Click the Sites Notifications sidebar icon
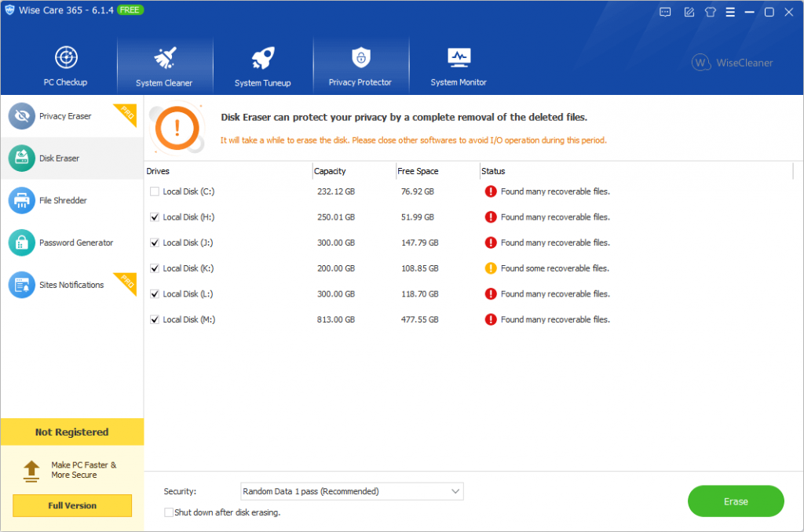 (x=22, y=286)
